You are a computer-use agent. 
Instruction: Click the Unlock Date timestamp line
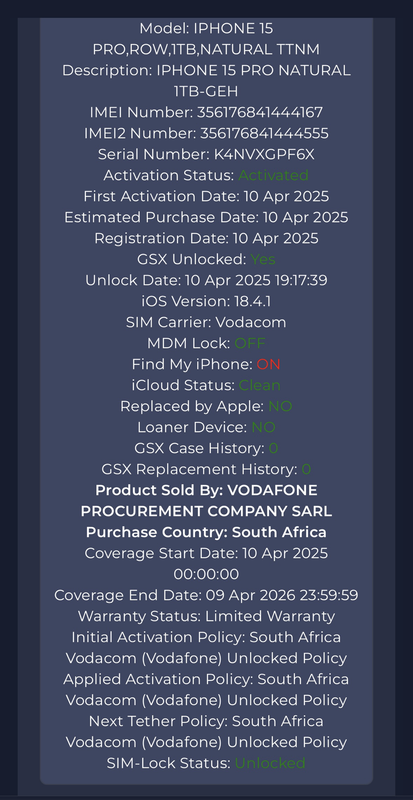[206, 280]
